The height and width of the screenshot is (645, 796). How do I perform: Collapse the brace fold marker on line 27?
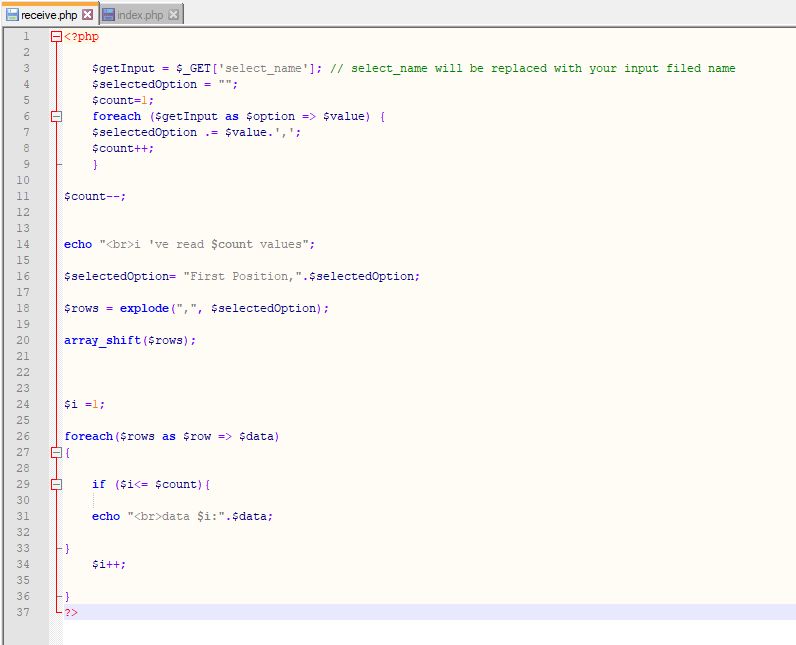pyautogui.click(x=56, y=452)
